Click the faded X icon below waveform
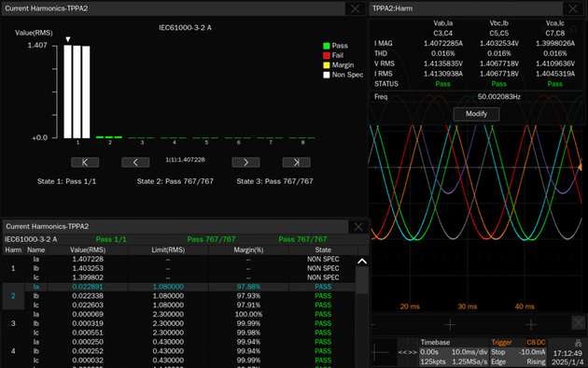This screenshot has width=588, height=368. coord(579,322)
